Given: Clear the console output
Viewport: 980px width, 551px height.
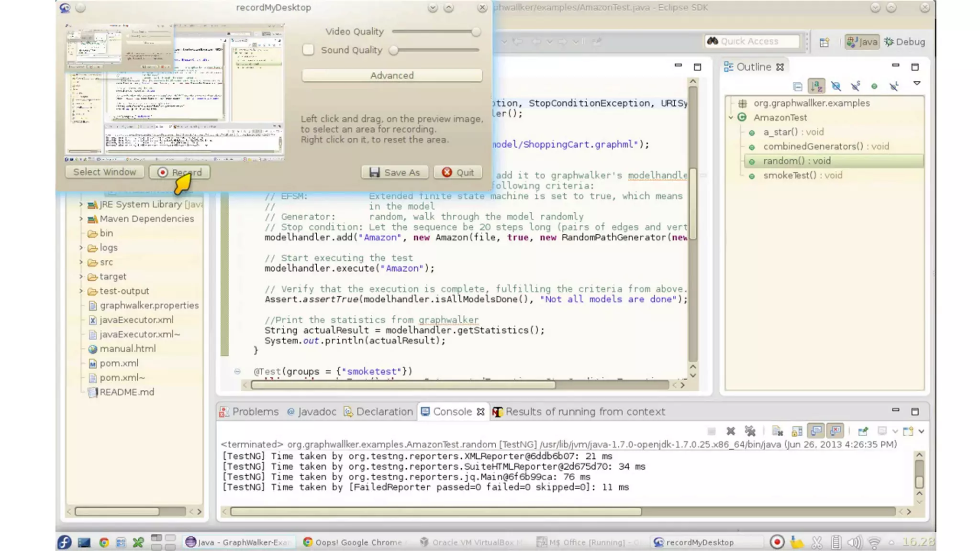Looking at the screenshot, I should click(x=778, y=431).
